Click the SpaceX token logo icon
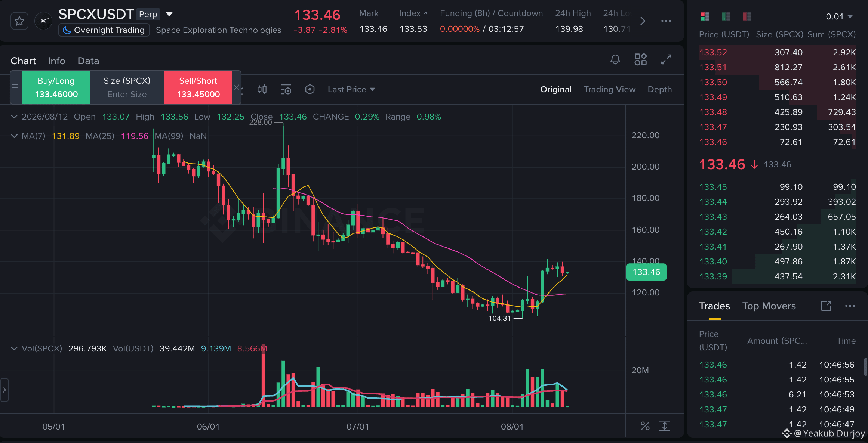 pyautogui.click(x=43, y=21)
